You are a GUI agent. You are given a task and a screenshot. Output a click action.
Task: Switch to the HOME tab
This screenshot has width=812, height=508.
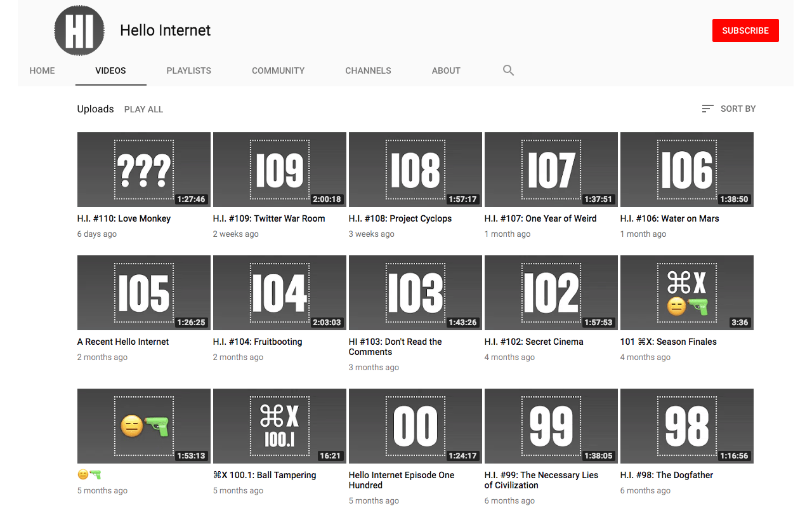coord(42,70)
